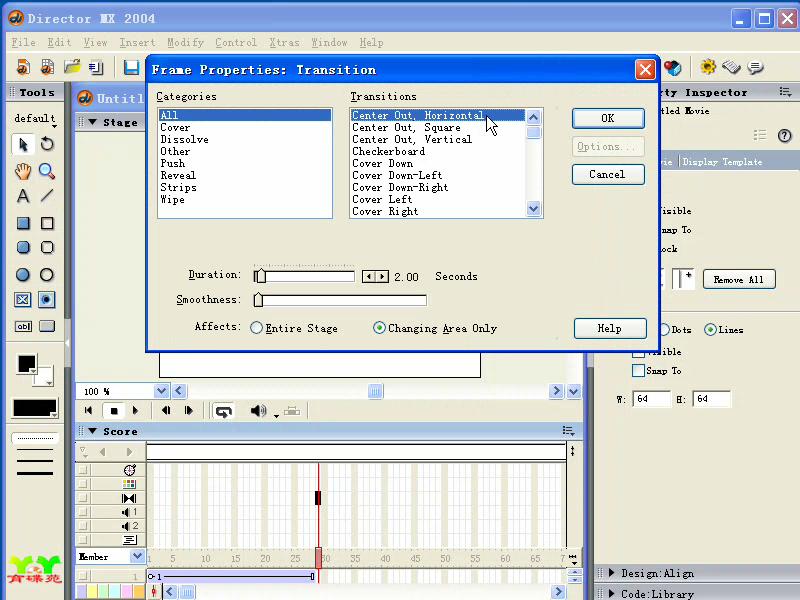Select the unfilled Ellipse tool
This screenshot has width=800, height=600.
(x=47, y=274)
